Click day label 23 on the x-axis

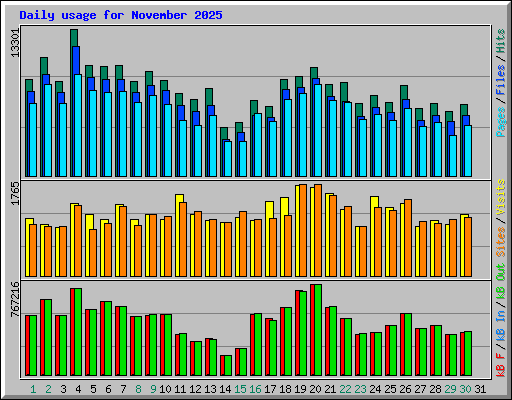(x=360, y=389)
